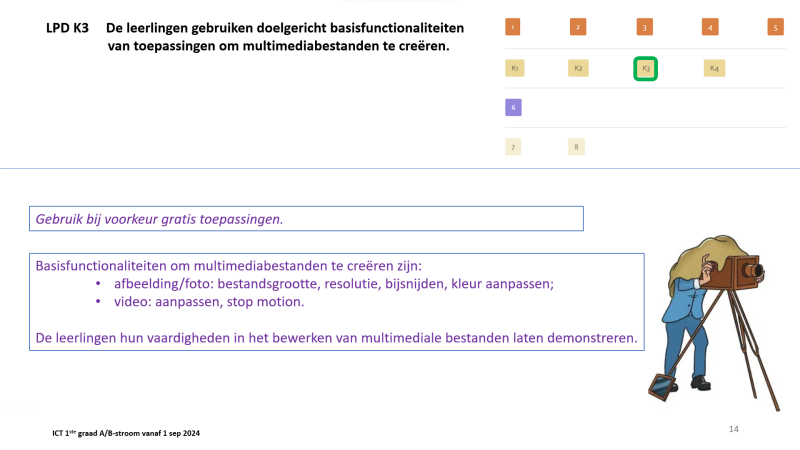This screenshot has width=800, height=450.
Task: Choose the orange number 4 box
Action: [x=710, y=27]
